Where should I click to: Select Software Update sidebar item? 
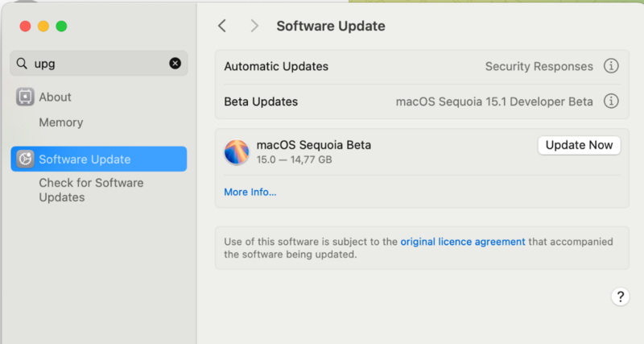(85, 160)
